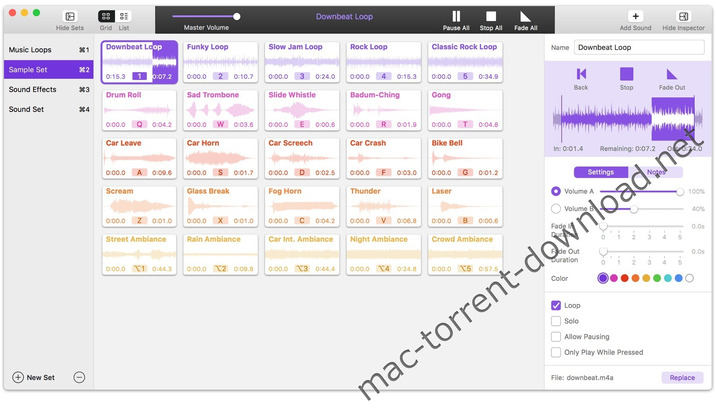Adjust the Master Volume slider

206,16
